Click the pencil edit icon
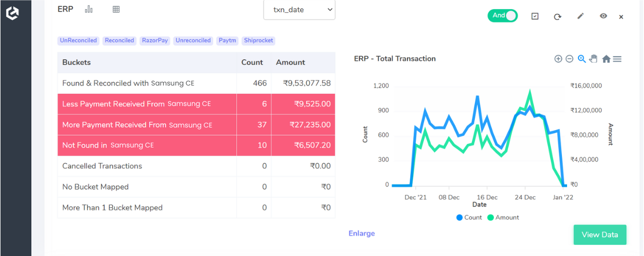The image size is (644, 256). (580, 16)
